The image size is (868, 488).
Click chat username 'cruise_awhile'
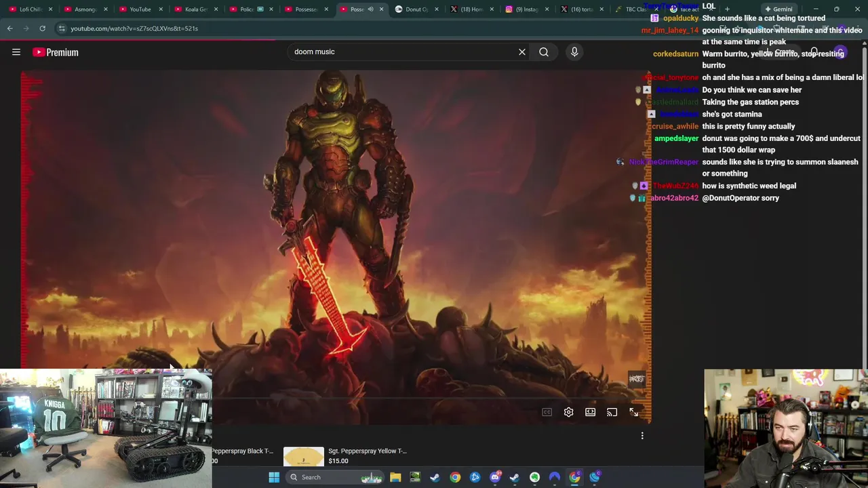(x=674, y=126)
